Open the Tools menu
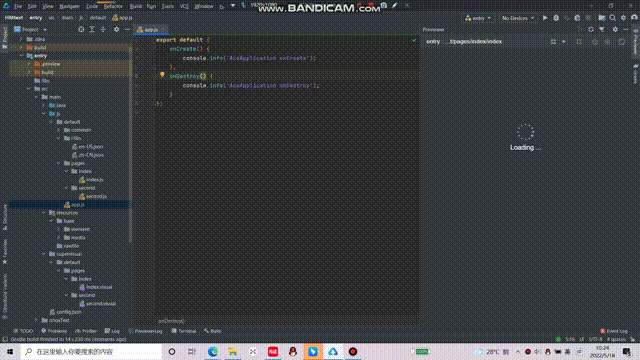 167,6
